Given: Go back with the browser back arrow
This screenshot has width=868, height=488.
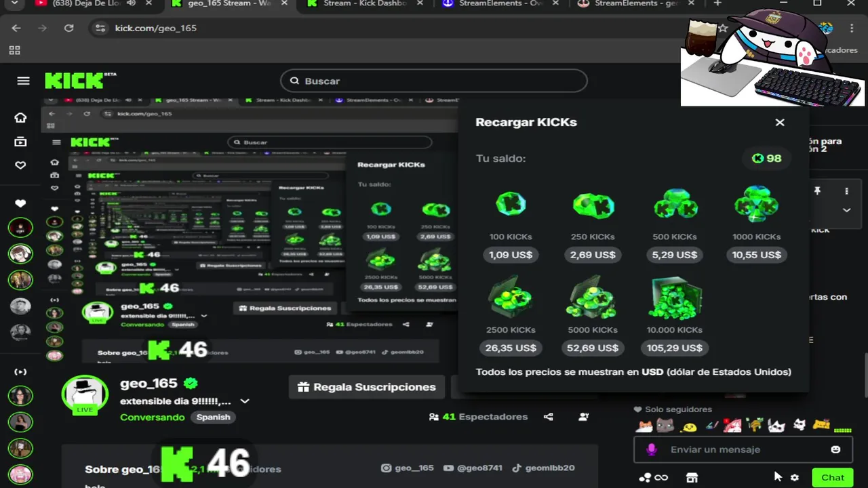Looking at the screenshot, I should (16, 28).
